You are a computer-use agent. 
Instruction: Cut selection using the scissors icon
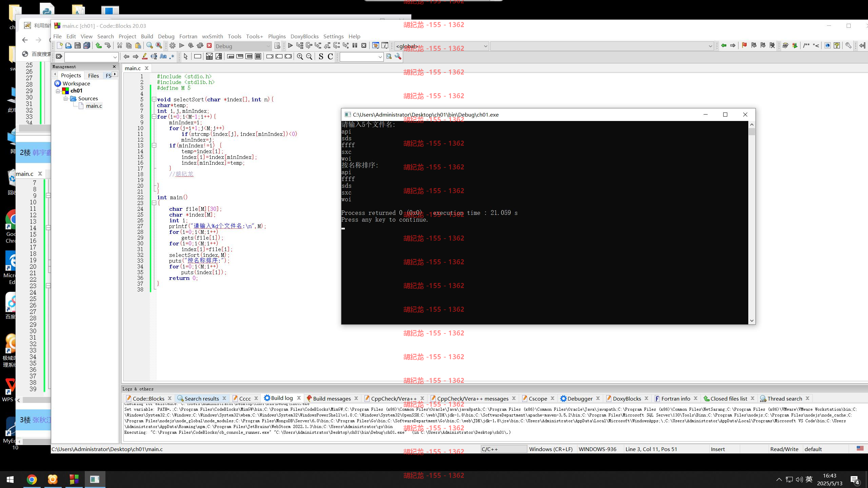119,46
